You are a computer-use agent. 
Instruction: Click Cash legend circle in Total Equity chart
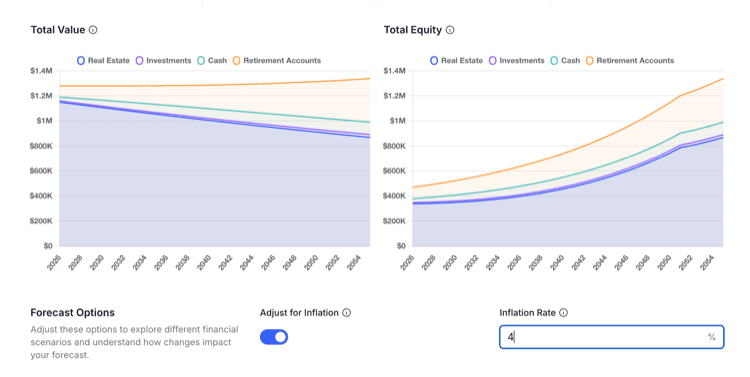[554, 61]
